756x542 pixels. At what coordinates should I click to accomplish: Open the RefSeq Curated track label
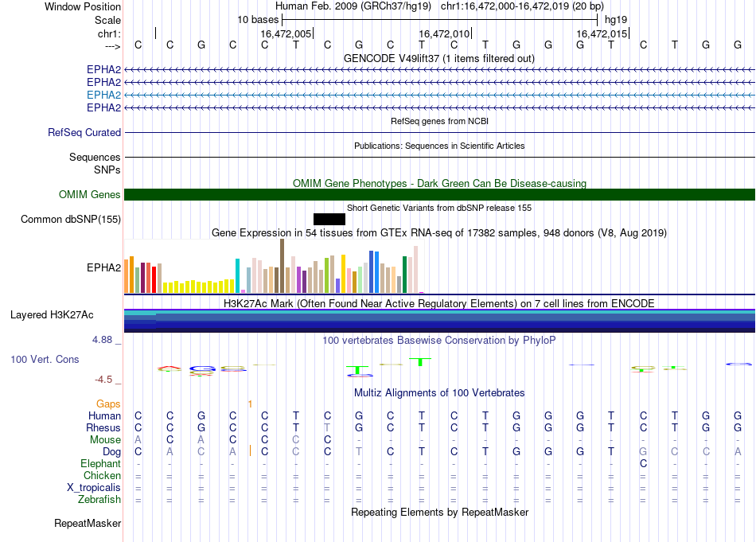84,133
